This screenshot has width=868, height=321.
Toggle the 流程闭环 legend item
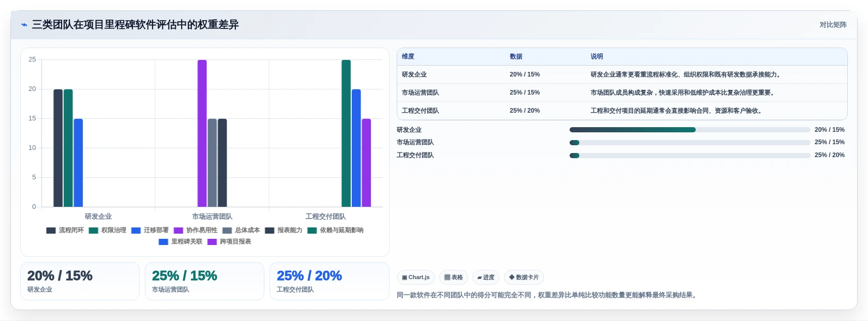pyautogui.click(x=65, y=231)
